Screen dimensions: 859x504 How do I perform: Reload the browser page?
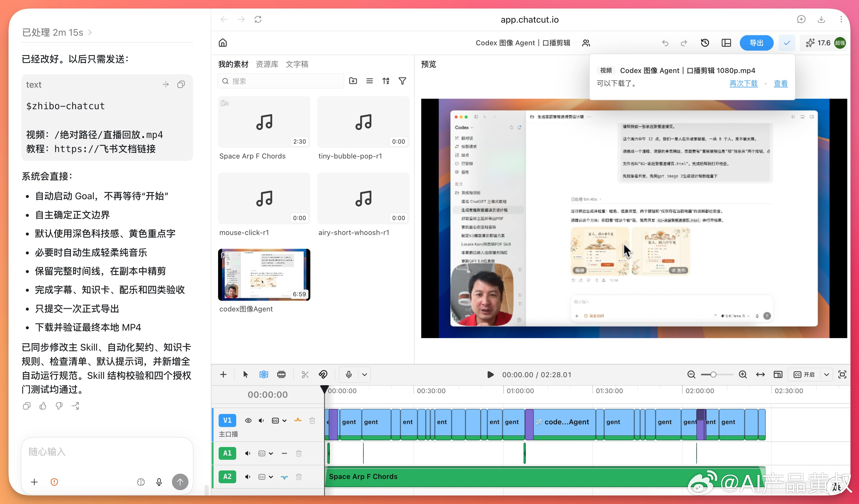click(x=258, y=19)
